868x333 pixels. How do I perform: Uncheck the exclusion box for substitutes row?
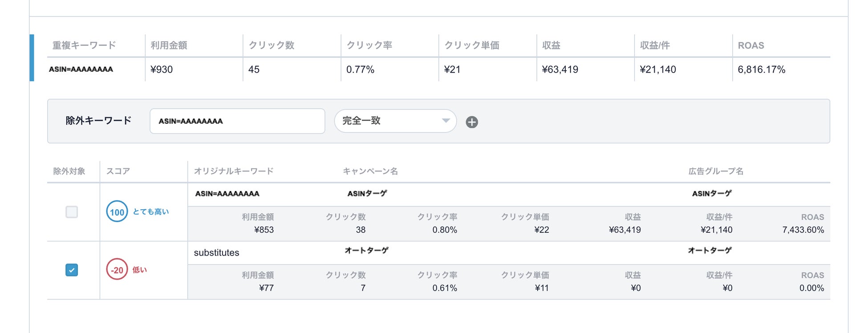point(72,270)
